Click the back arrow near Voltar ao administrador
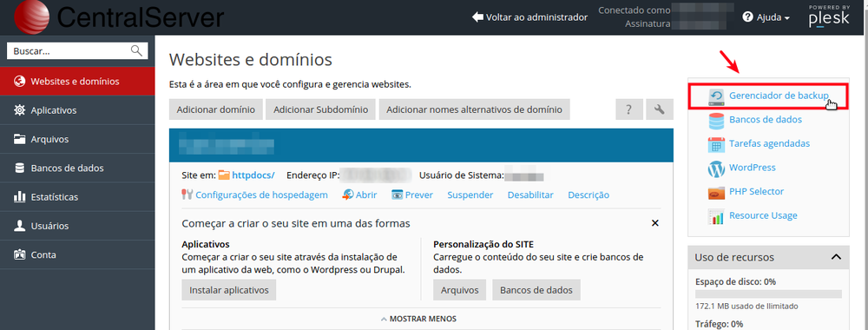Image resolution: width=868 pixels, height=330 pixels. [477, 17]
